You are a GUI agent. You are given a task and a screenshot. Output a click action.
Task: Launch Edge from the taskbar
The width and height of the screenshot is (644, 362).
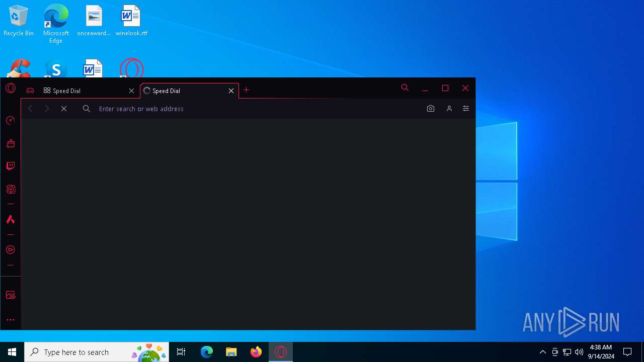[207, 352]
